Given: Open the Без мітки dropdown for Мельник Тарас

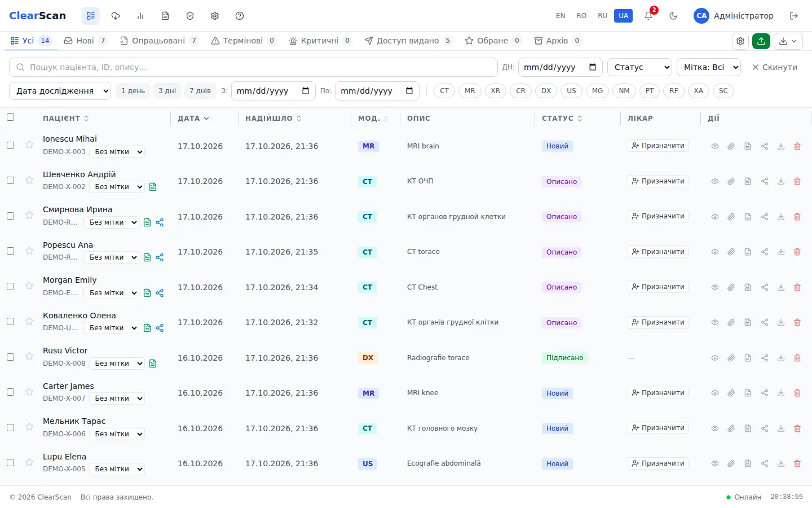Looking at the screenshot, I should point(117,434).
